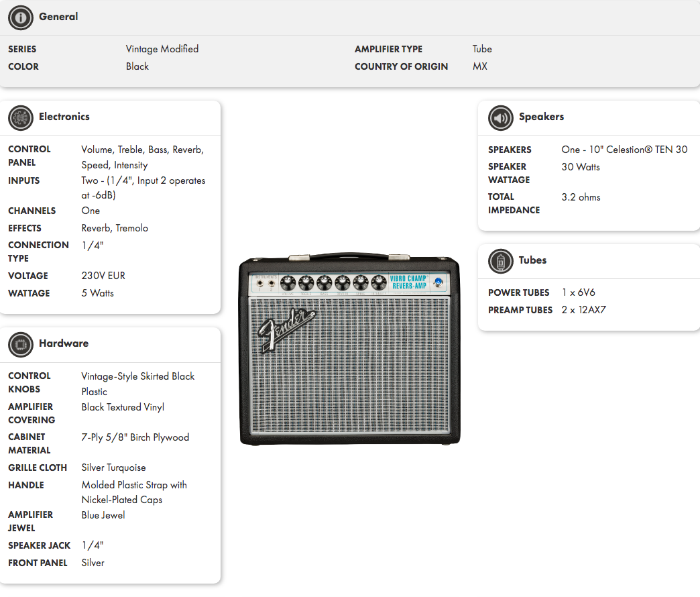Select the Hardware section heading

64,343
